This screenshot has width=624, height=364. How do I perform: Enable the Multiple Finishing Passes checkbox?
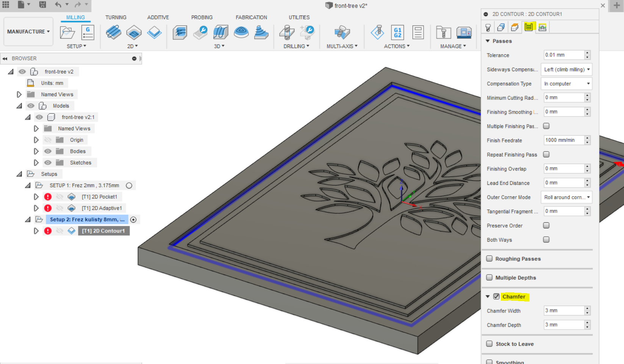click(546, 126)
